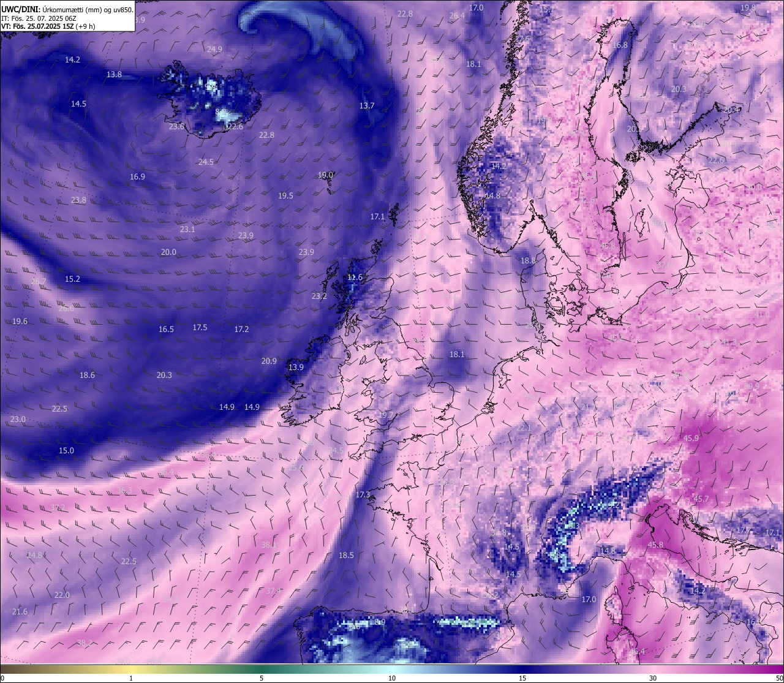Select the 19.8 value in the top-right corner
The height and width of the screenshot is (683, 784).
coord(747,7)
